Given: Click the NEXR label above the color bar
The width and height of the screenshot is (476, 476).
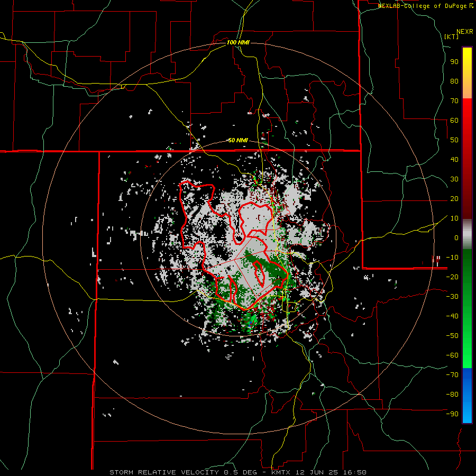Looking at the screenshot, I should [465, 32].
